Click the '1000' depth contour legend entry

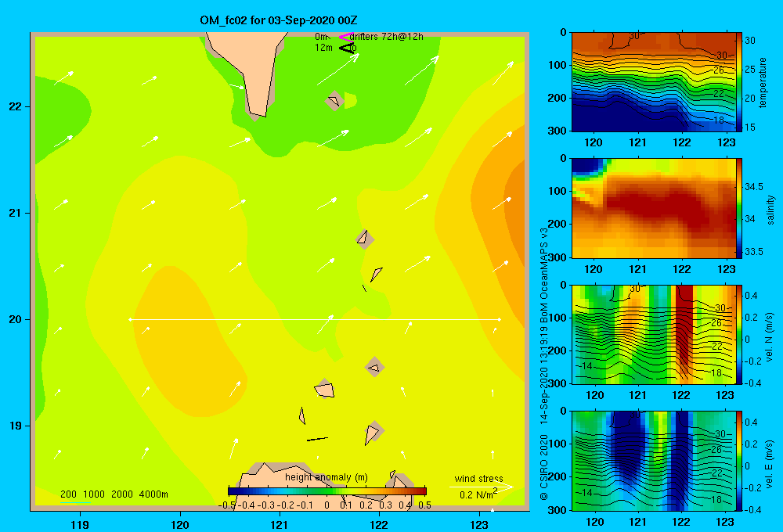(x=94, y=494)
